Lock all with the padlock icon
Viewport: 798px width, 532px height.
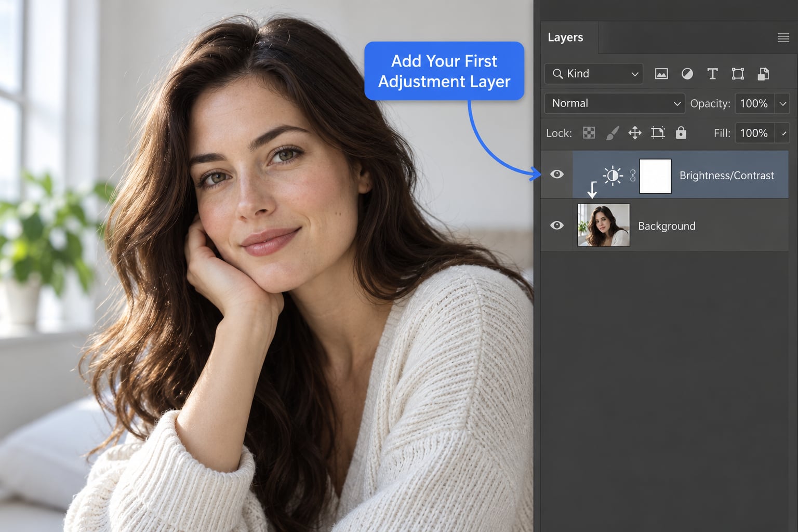click(x=681, y=133)
